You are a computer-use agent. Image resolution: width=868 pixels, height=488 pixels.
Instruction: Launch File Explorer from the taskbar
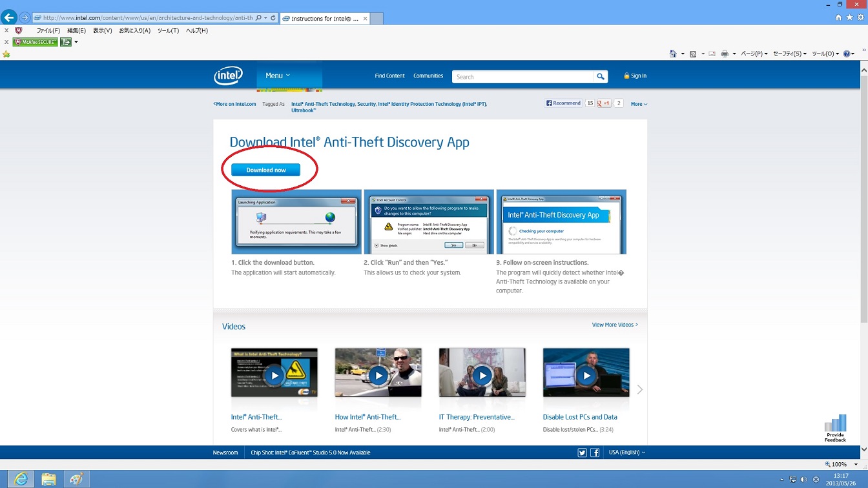(48, 479)
